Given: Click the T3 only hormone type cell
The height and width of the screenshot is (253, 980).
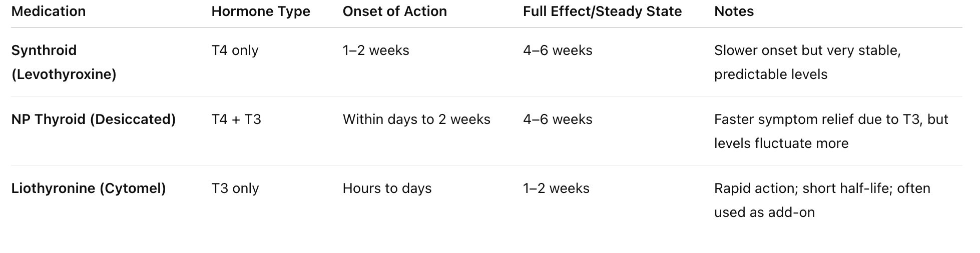Looking at the screenshot, I should click(x=235, y=188).
